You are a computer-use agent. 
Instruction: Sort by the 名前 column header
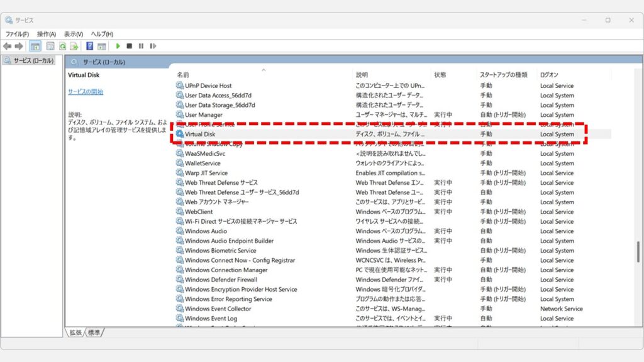183,75
